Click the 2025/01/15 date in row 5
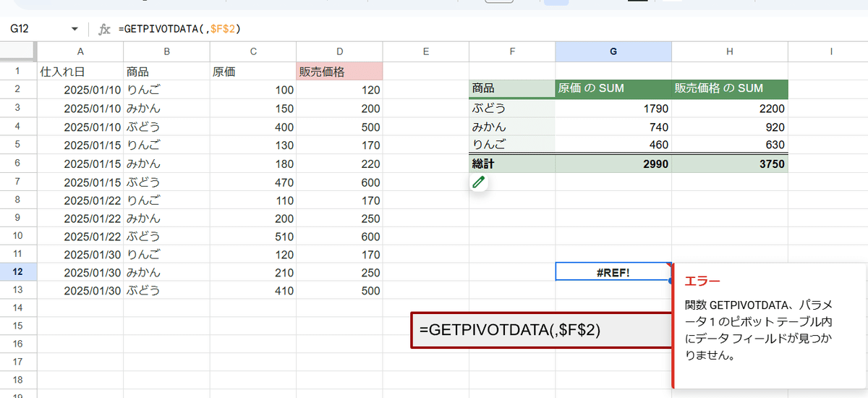 pyautogui.click(x=80, y=145)
